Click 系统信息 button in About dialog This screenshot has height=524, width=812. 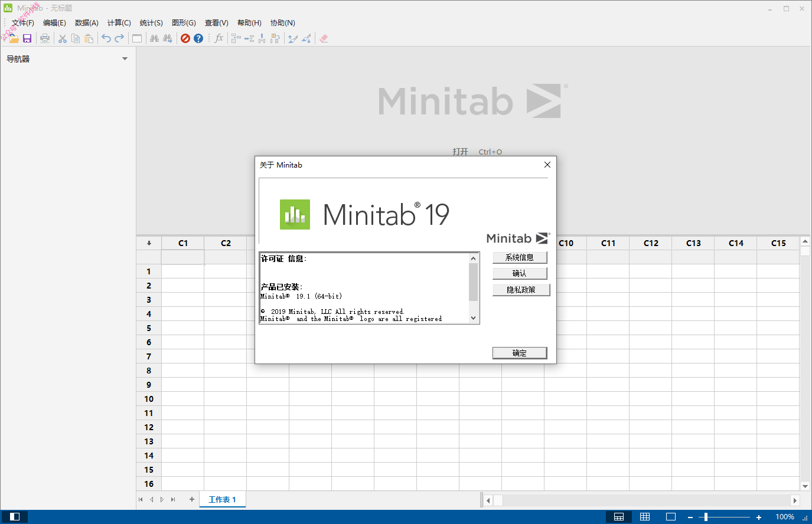point(520,257)
